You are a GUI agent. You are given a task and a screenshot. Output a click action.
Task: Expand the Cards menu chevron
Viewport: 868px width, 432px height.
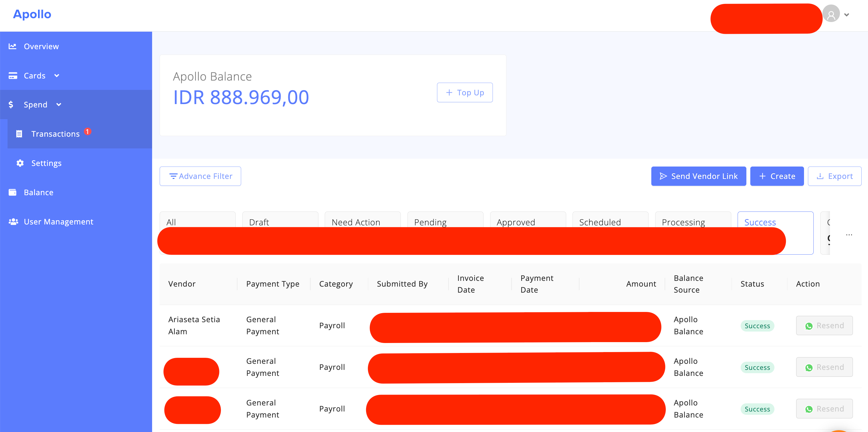(57, 75)
